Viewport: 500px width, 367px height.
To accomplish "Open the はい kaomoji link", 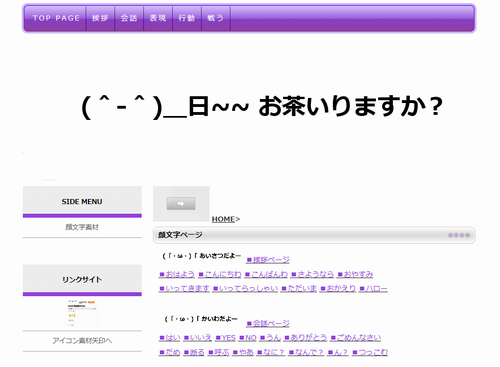I will 170,338.
